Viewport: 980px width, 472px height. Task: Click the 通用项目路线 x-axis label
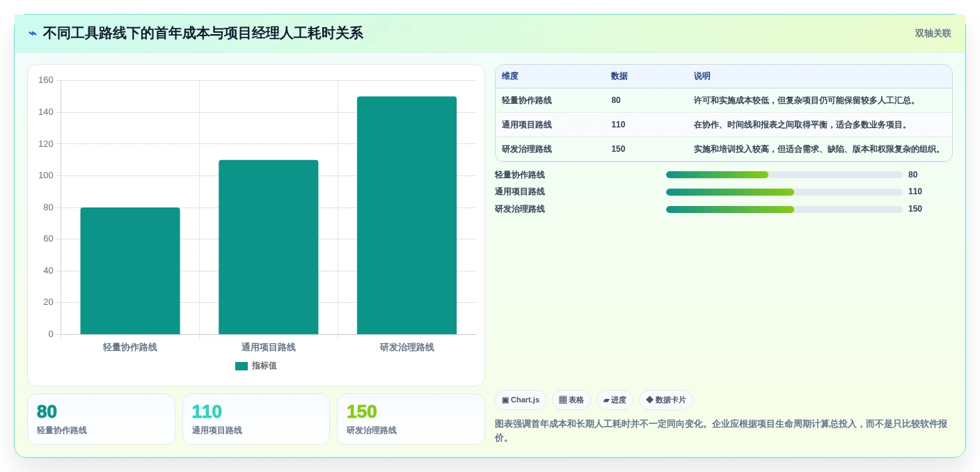click(x=269, y=347)
